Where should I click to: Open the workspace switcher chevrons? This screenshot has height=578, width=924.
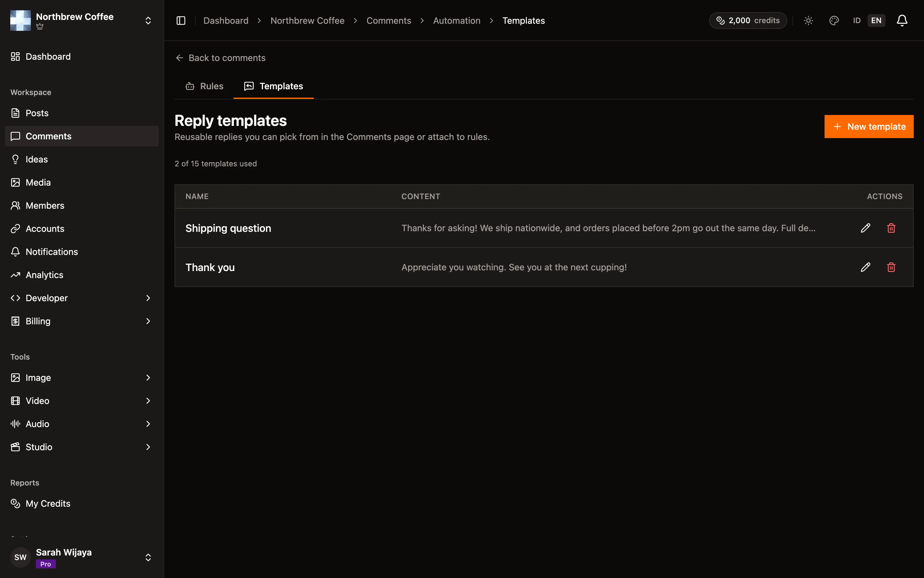(x=148, y=21)
